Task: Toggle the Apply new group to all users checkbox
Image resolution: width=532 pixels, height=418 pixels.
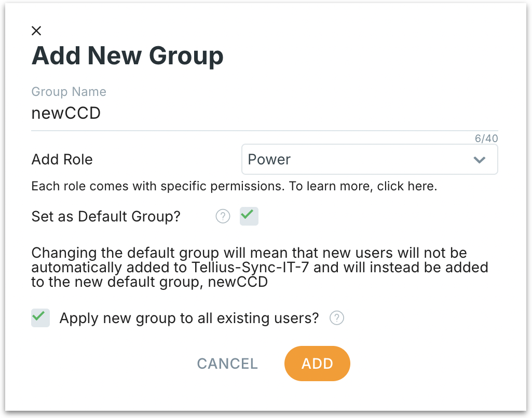Action: [40, 317]
